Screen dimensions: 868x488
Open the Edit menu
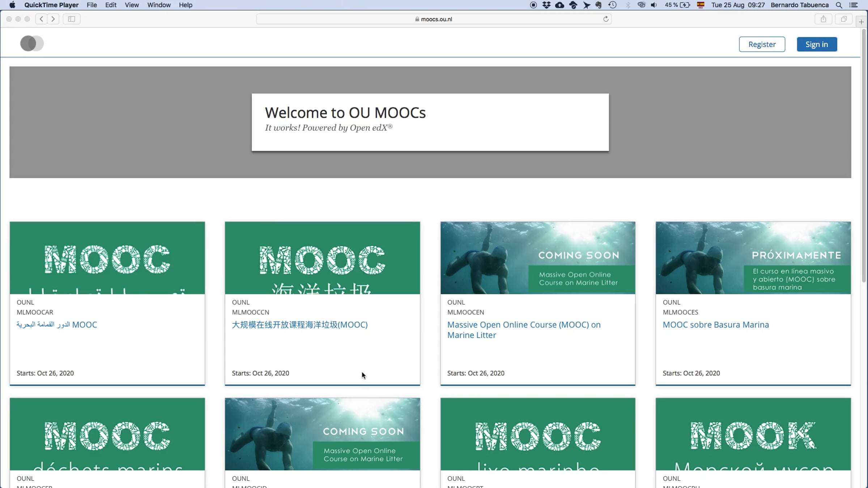click(111, 5)
